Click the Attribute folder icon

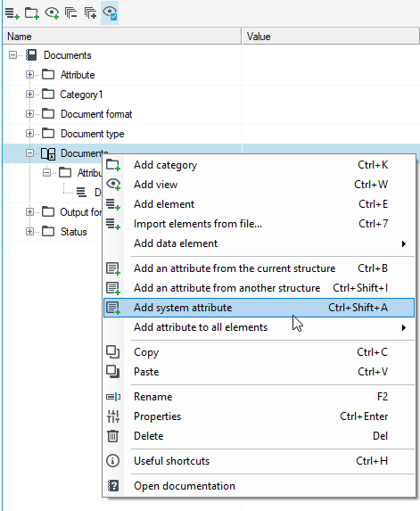pos(48,75)
